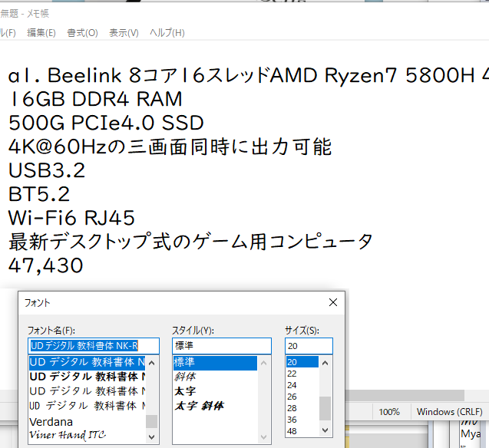
Task: Click style list scroll down arrow
Action: (x=263, y=436)
